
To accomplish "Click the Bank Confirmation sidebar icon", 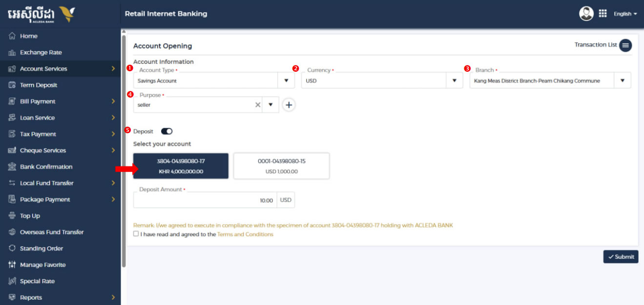I will (12, 167).
